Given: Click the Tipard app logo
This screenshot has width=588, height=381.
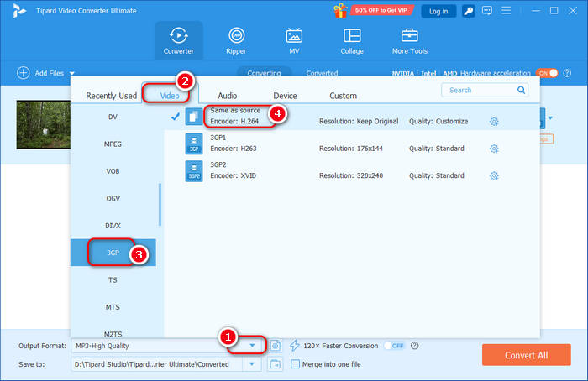Looking at the screenshot, I should coord(18,10).
